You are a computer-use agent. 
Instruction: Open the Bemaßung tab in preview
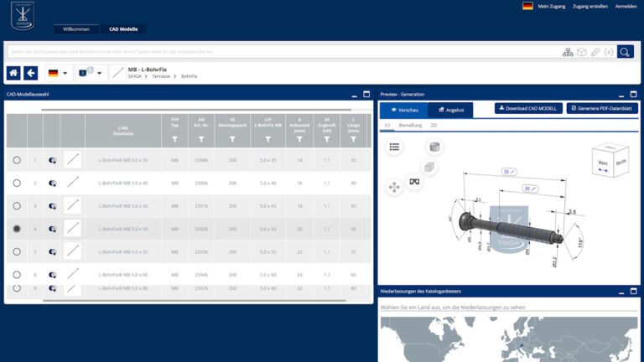(x=410, y=125)
